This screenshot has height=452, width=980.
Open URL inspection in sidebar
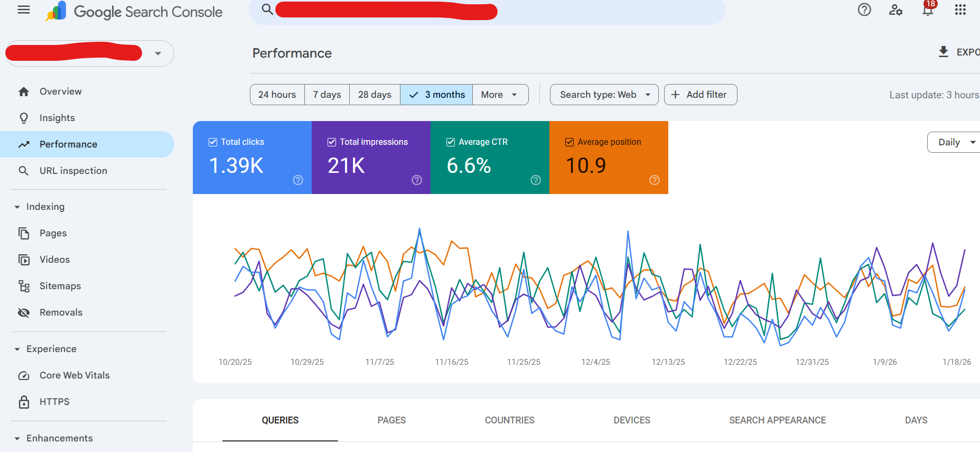[x=73, y=171]
